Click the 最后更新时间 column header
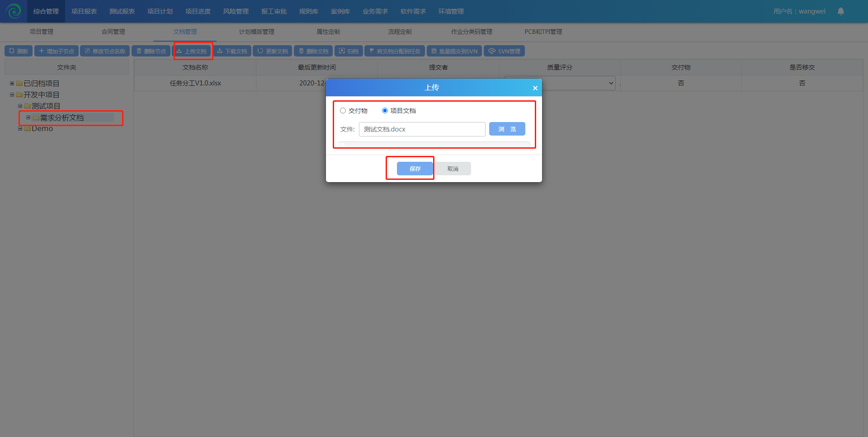 point(317,67)
